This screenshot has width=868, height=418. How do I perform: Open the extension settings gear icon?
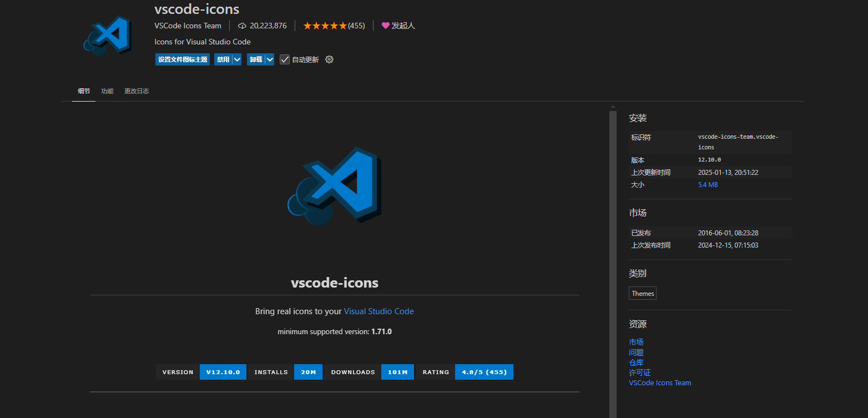pos(329,59)
